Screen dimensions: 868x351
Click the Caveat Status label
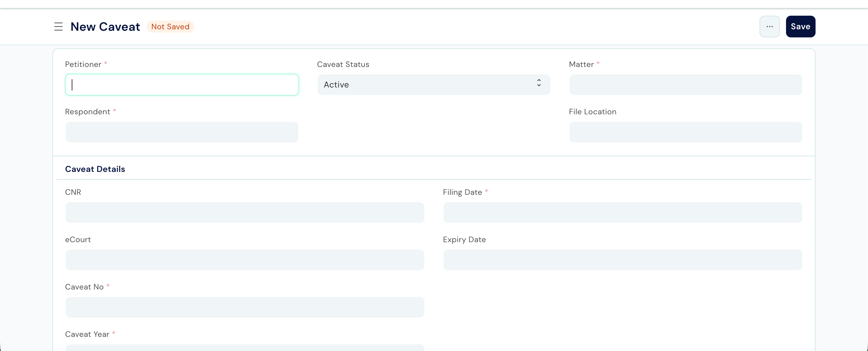pyautogui.click(x=343, y=65)
